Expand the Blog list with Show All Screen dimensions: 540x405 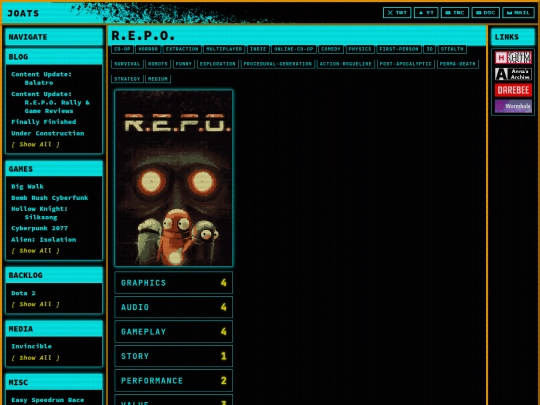pyautogui.click(x=35, y=144)
